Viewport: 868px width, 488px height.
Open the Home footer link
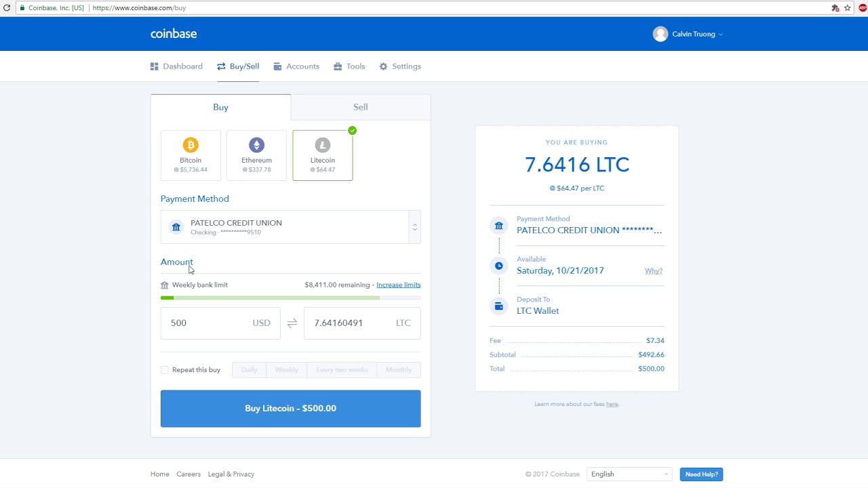[160, 474]
